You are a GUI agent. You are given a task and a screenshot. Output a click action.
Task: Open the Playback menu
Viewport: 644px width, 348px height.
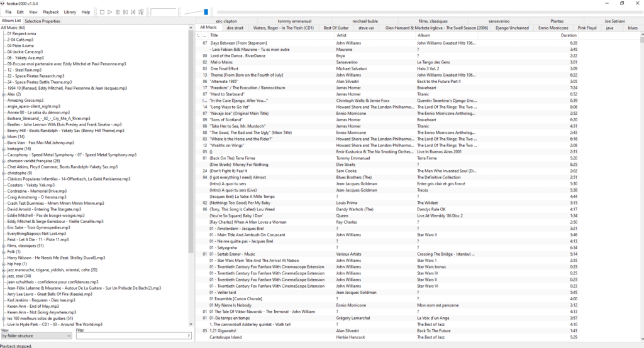(x=50, y=13)
